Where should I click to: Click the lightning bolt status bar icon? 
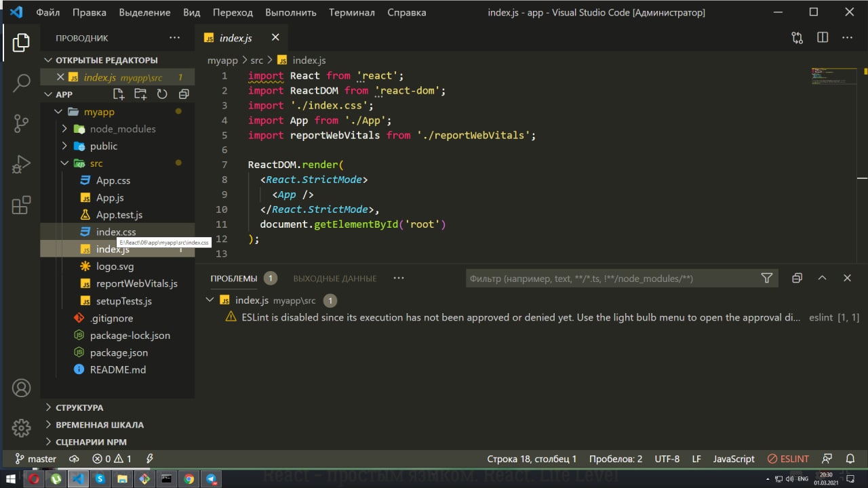[x=150, y=459]
